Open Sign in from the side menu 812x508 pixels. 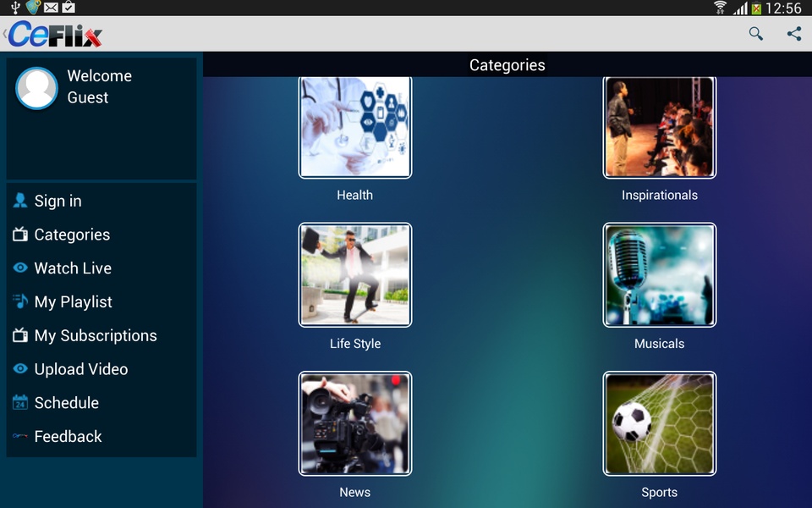pyautogui.click(x=101, y=201)
